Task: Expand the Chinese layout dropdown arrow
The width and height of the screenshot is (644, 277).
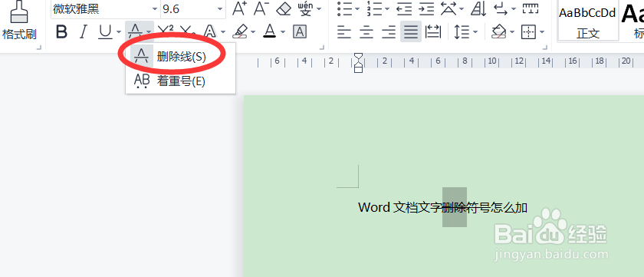Action: click(x=462, y=8)
